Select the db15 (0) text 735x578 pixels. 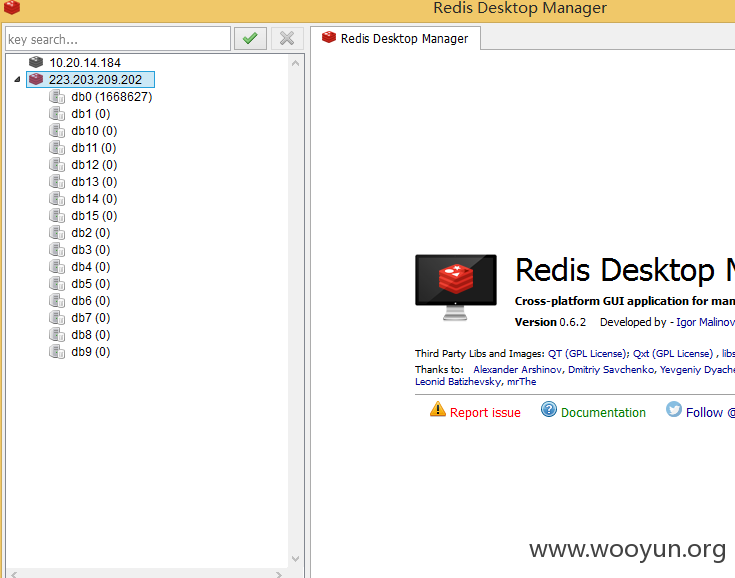pyautogui.click(x=94, y=216)
